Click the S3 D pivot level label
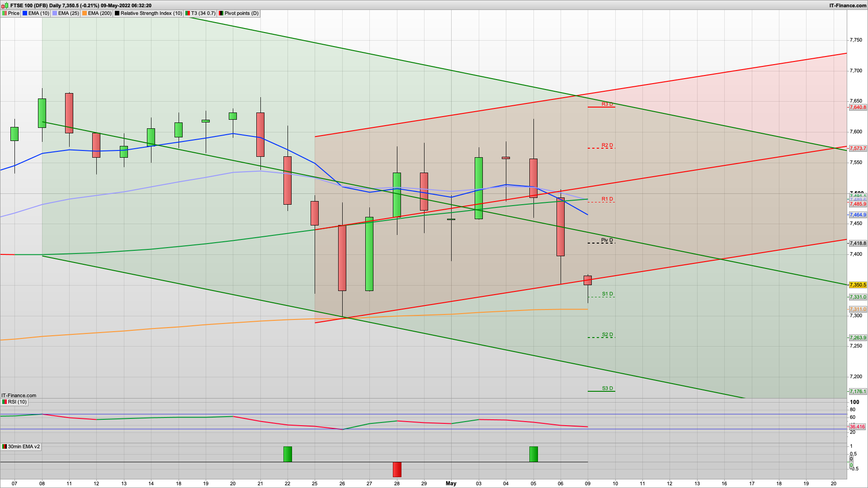 pos(607,388)
